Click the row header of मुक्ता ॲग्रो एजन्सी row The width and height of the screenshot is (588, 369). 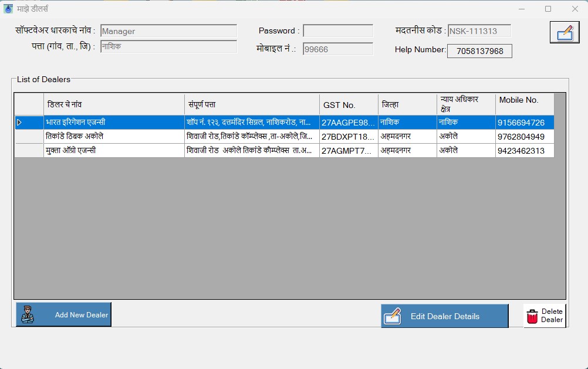coord(29,151)
